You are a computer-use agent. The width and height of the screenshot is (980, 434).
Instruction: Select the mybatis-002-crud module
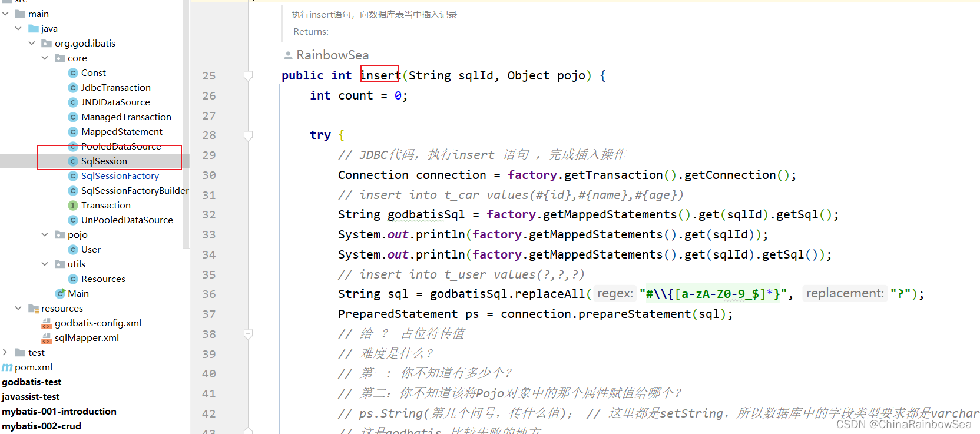(41, 426)
